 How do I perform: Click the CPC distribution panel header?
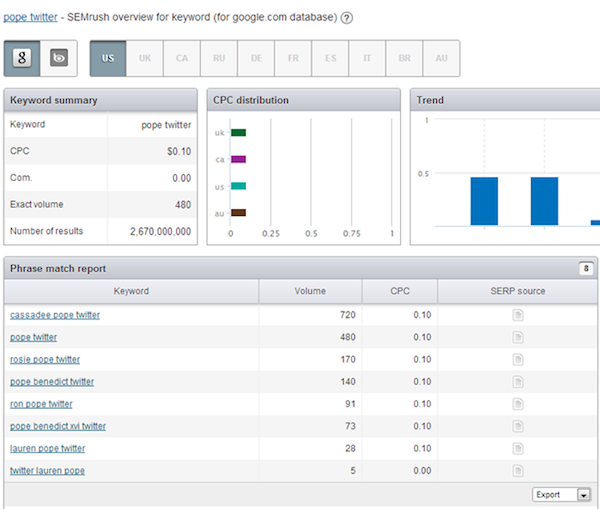304,100
